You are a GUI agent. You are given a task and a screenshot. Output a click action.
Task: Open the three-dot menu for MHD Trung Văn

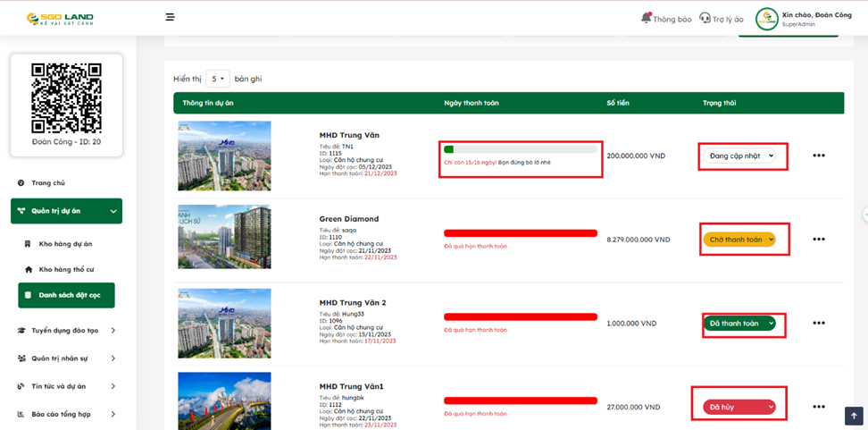pos(818,156)
